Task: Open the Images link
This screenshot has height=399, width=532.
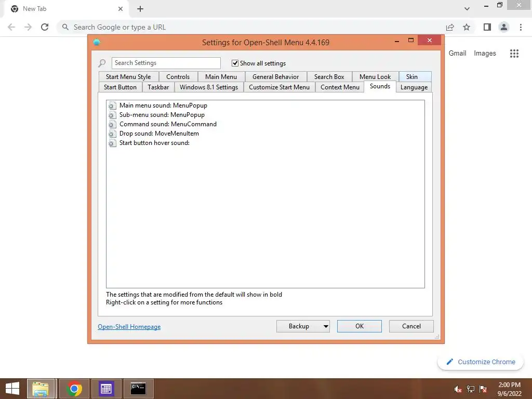Action: point(485,54)
